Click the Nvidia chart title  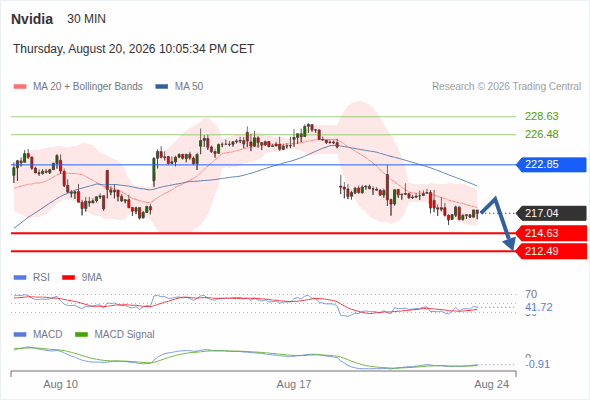point(32,19)
